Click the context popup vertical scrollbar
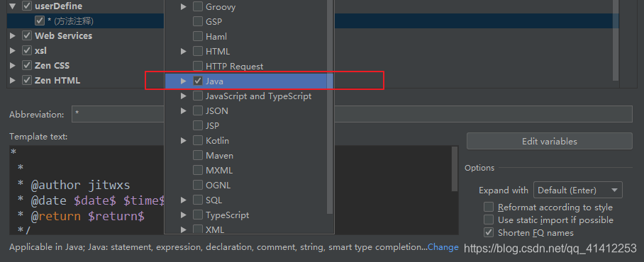 (x=329, y=107)
